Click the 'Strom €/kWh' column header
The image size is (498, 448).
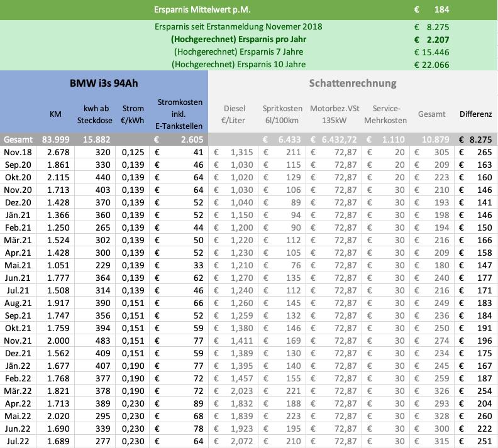pyautogui.click(x=133, y=114)
